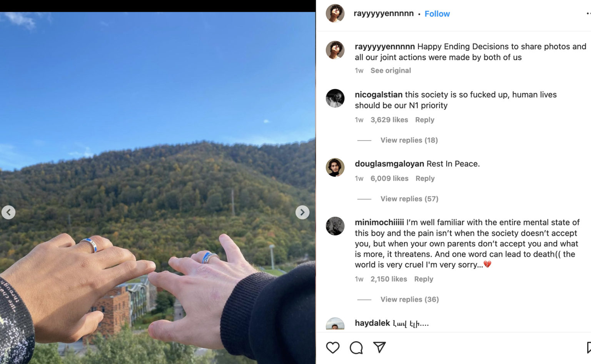
Task: Follow rayyyyyennnnn
Action: coord(437,13)
